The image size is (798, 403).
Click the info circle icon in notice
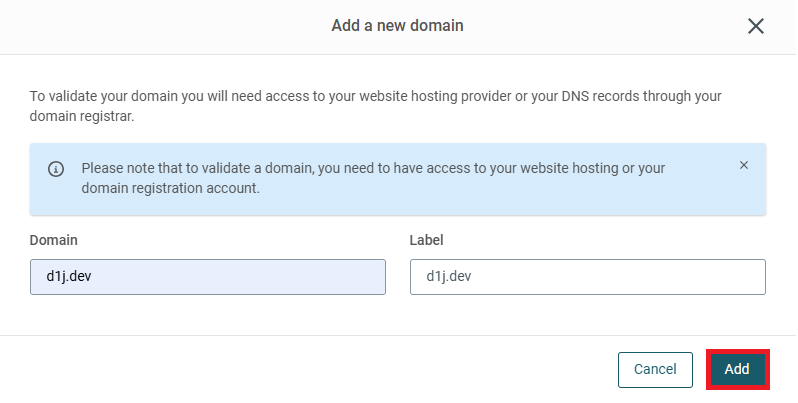pyautogui.click(x=56, y=169)
